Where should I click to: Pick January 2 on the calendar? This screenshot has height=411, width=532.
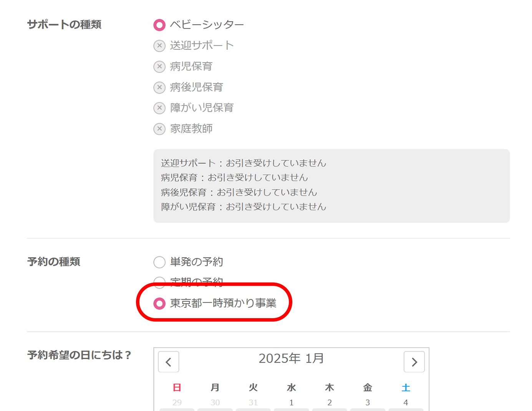[330, 403]
